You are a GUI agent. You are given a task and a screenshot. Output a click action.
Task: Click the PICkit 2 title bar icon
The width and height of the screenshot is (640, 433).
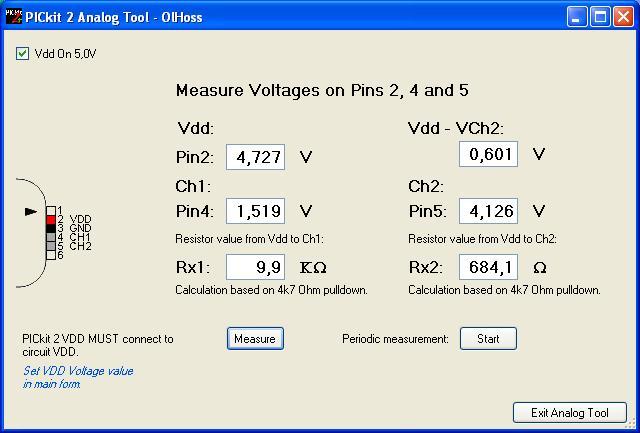click(x=13, y=17)
